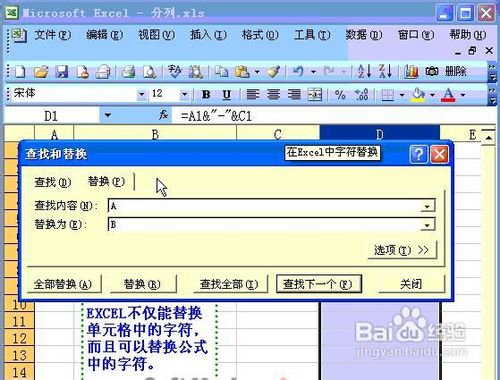Click the Excel document icon left of 文件 menu

pyautogui.click(x=19, y=35)
